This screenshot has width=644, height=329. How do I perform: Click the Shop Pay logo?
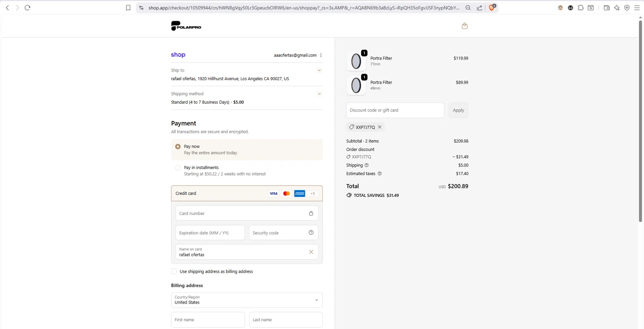click(x=178, y=55)
